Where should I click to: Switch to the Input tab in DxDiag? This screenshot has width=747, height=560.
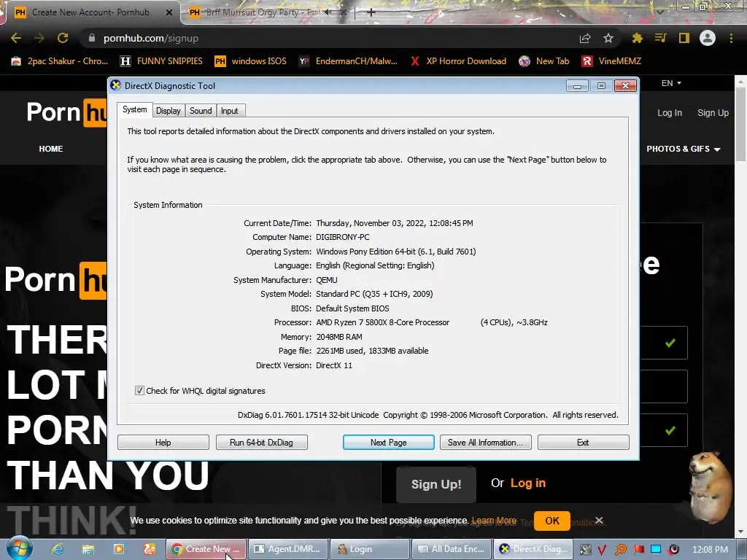pyautogui.click(x=230, y=111)
